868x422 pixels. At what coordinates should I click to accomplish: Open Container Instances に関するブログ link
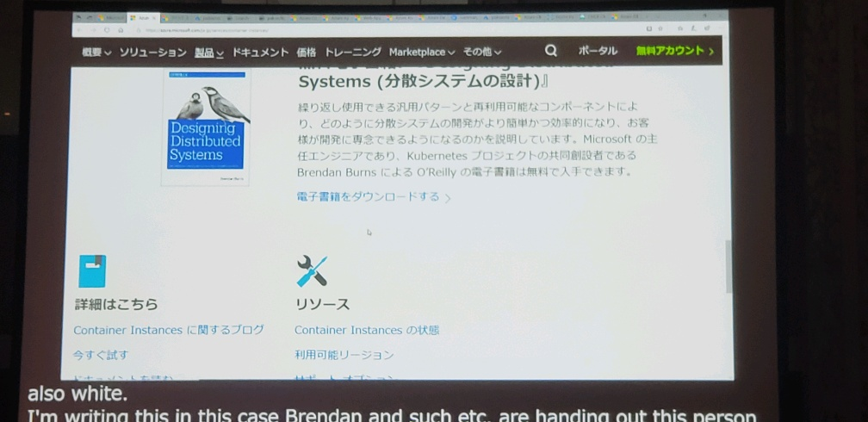pyautogui.click(x=169, y=330)
